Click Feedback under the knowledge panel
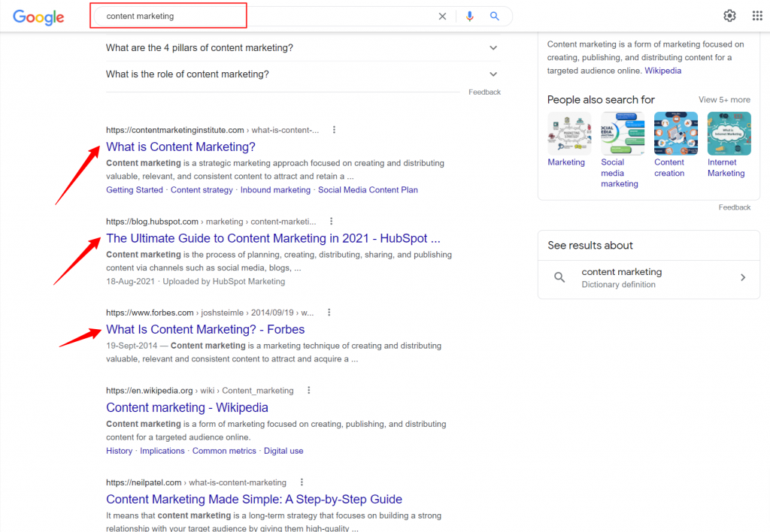 (x=734, y=207)
